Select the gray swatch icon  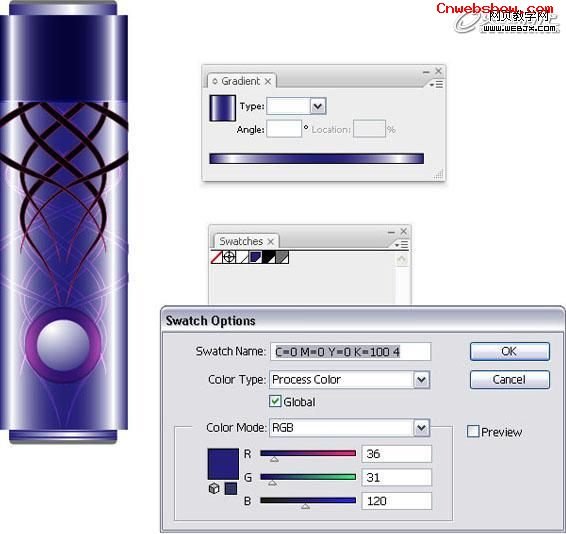(x=282, y=257)
